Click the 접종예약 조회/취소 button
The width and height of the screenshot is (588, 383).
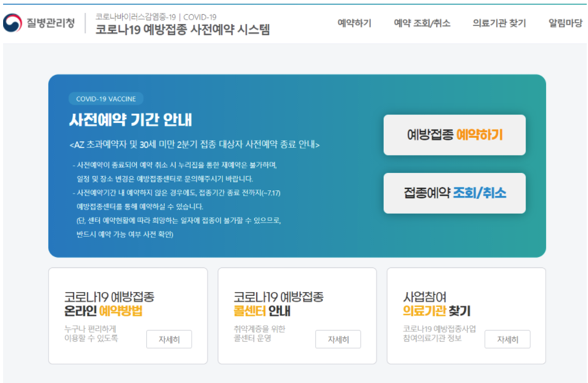pos(455,193)
